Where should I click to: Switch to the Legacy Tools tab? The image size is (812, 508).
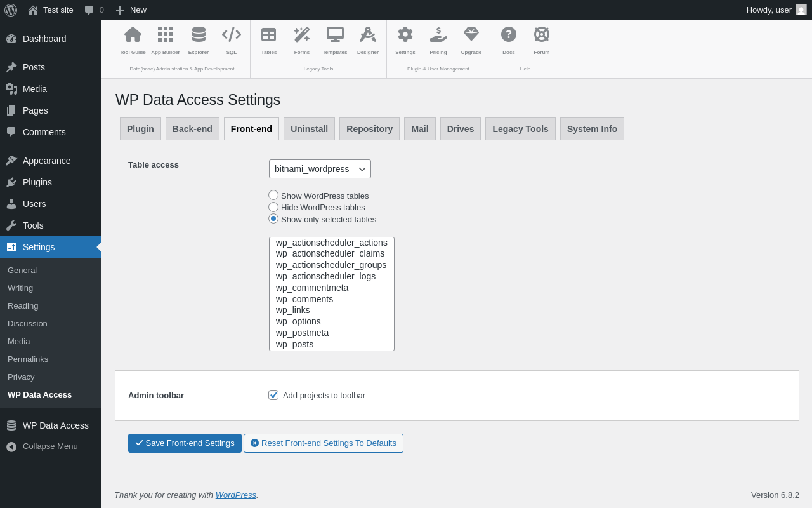point(520,129)
